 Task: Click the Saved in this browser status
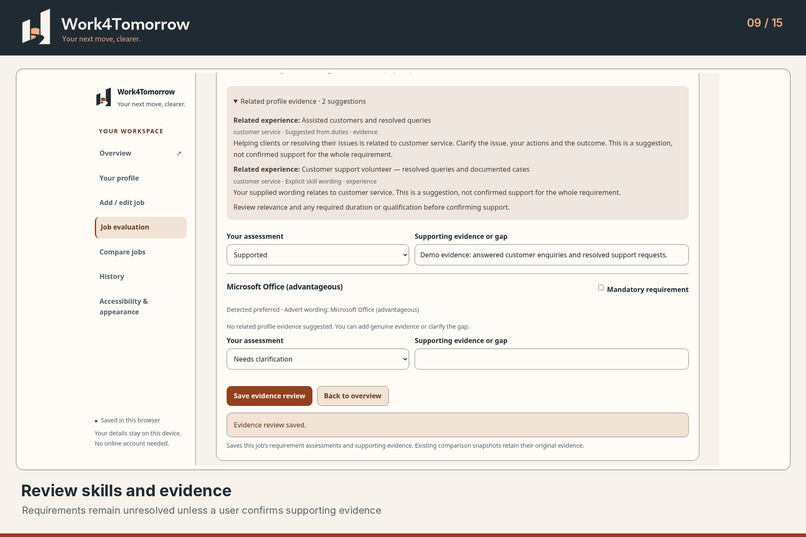(x=127, y=420)
